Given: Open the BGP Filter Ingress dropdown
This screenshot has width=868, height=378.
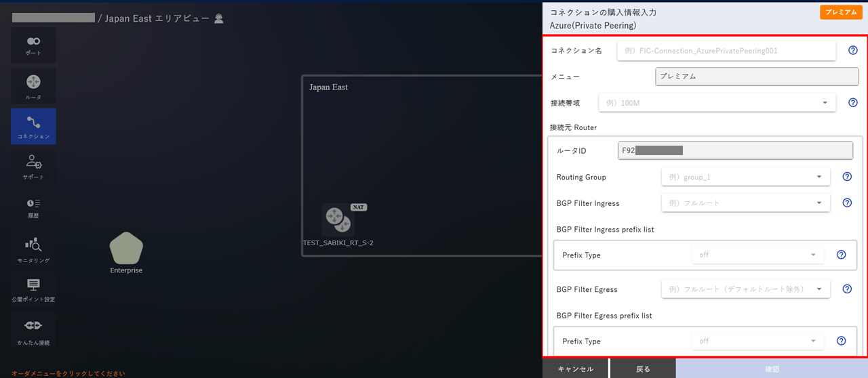Looking at the screenshot, I should 745,203.
